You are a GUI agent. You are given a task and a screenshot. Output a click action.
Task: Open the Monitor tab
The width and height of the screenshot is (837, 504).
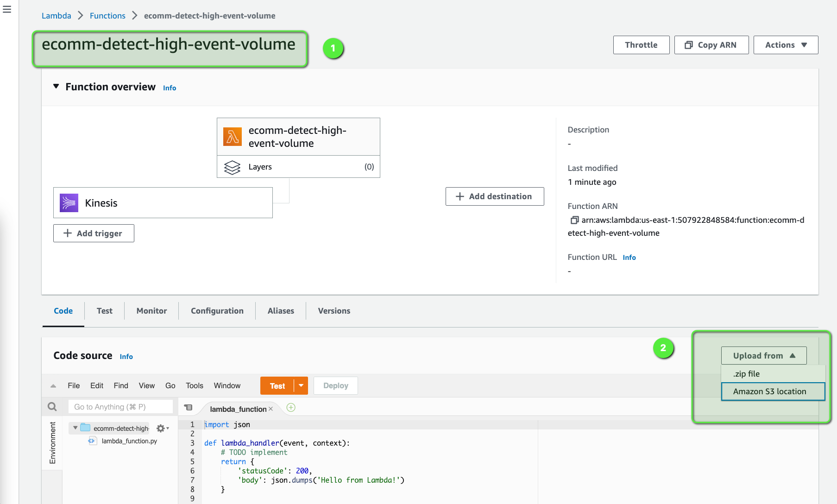coord(151,311)
